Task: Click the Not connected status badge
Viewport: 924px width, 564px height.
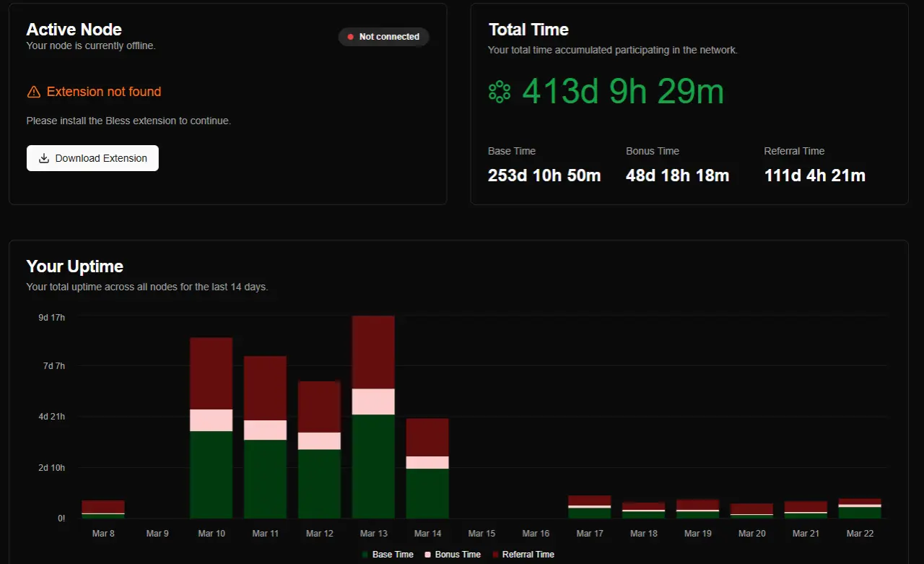Action: click(383, 37)
